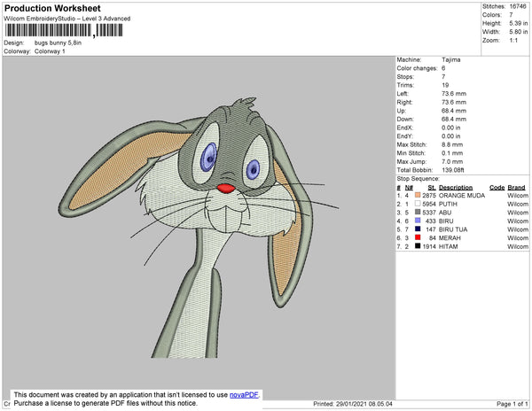
Task: Click the 'Brand' column header
Action: [x=516, y=188]
